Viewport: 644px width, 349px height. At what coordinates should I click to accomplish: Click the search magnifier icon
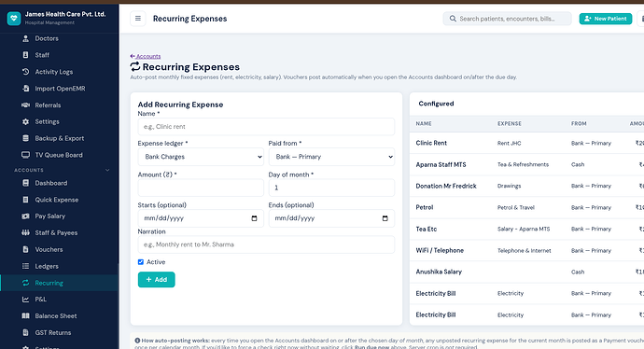click(453, 19)
